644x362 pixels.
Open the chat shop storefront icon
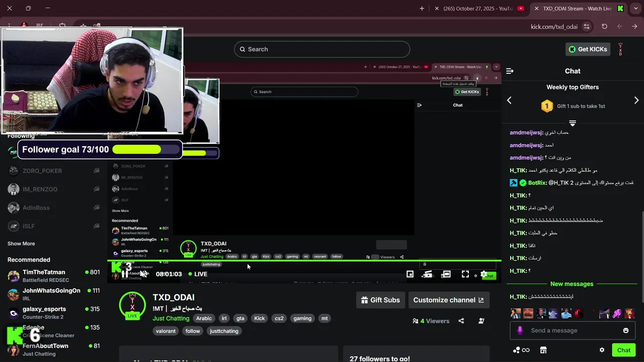[x=543, y=350]
